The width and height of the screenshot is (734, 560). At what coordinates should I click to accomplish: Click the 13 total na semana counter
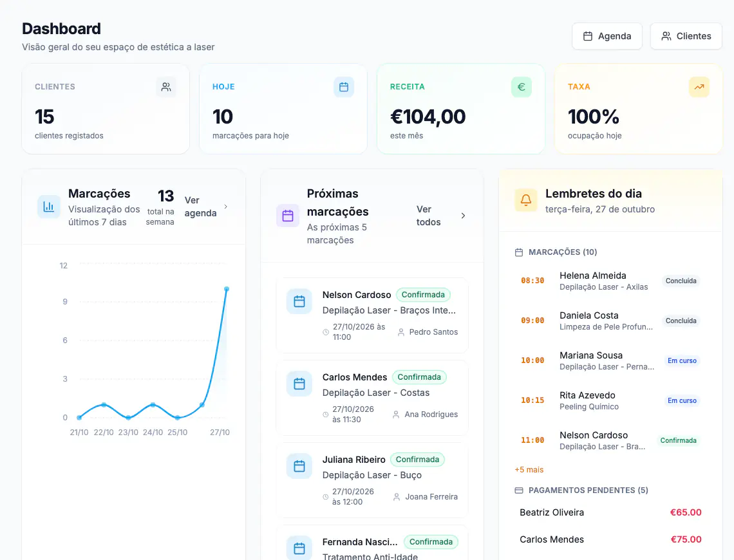click(160, 207)
